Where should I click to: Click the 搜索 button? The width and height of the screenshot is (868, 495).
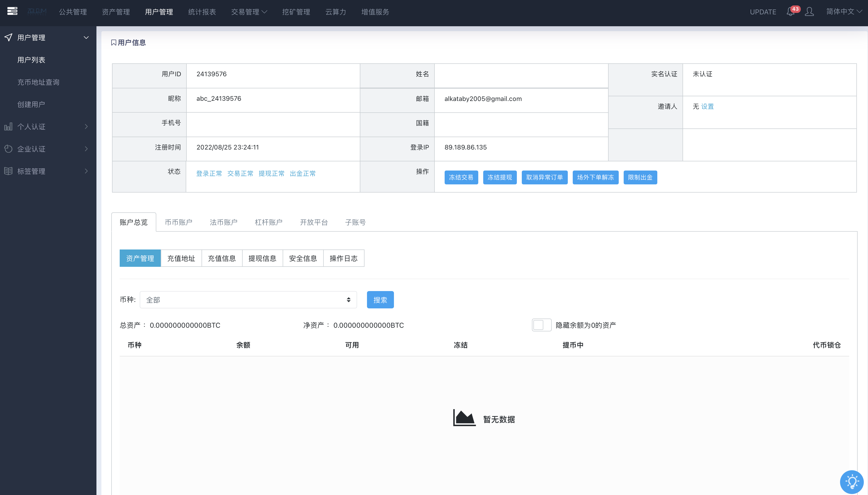(x=380, y=300)
